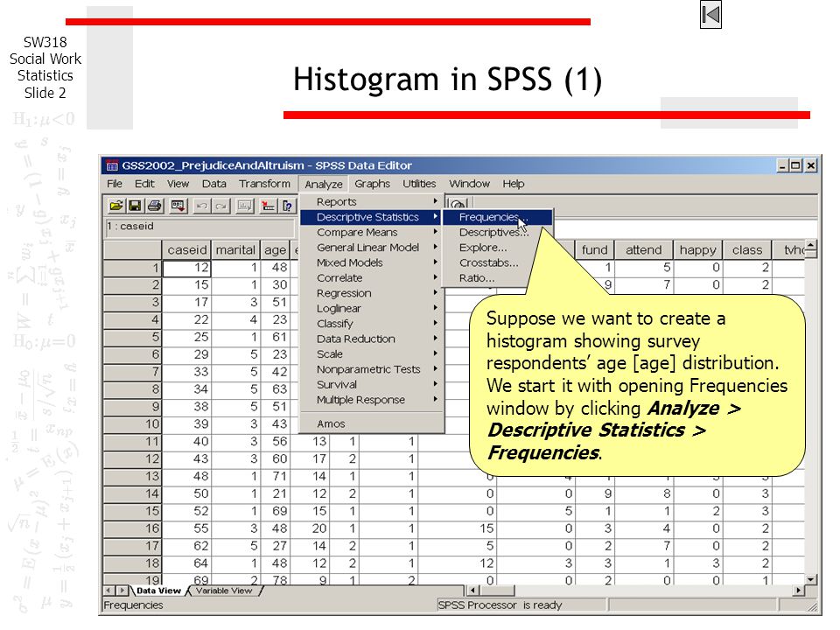Choose Amos from the Analyze menu
The height and width of the screenshot is (630, 840).
[x=372, y=423]
